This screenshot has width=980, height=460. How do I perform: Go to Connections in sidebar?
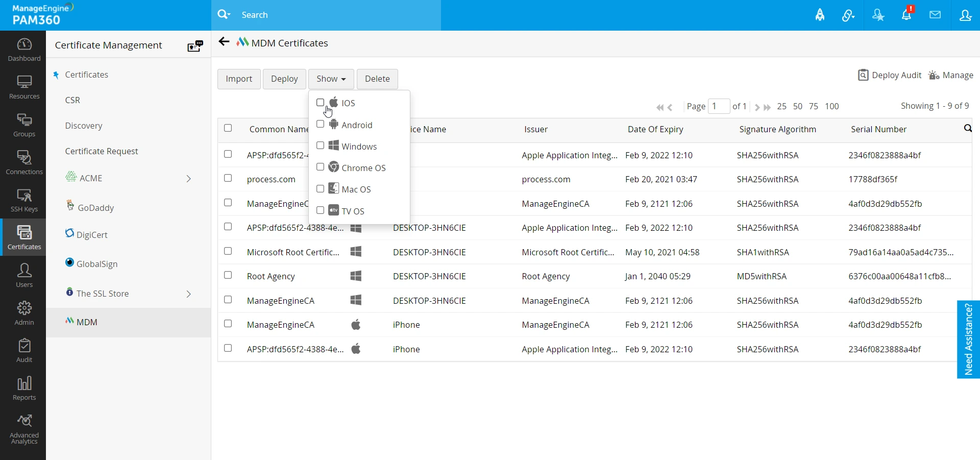point(24,162)
